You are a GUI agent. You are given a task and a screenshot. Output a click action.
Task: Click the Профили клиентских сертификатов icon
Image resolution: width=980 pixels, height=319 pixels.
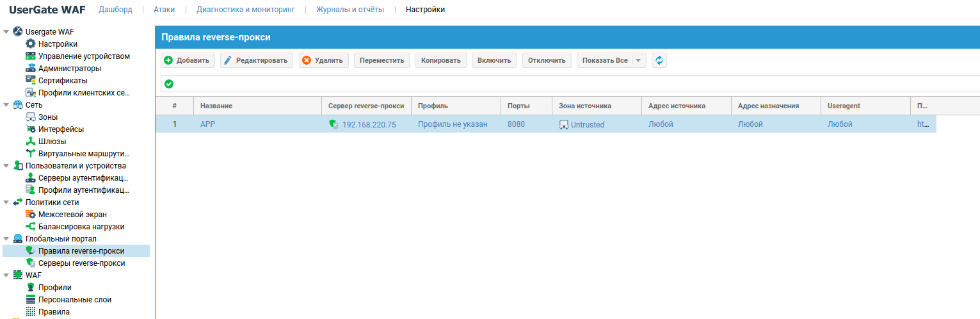click(x=30, y=93)
